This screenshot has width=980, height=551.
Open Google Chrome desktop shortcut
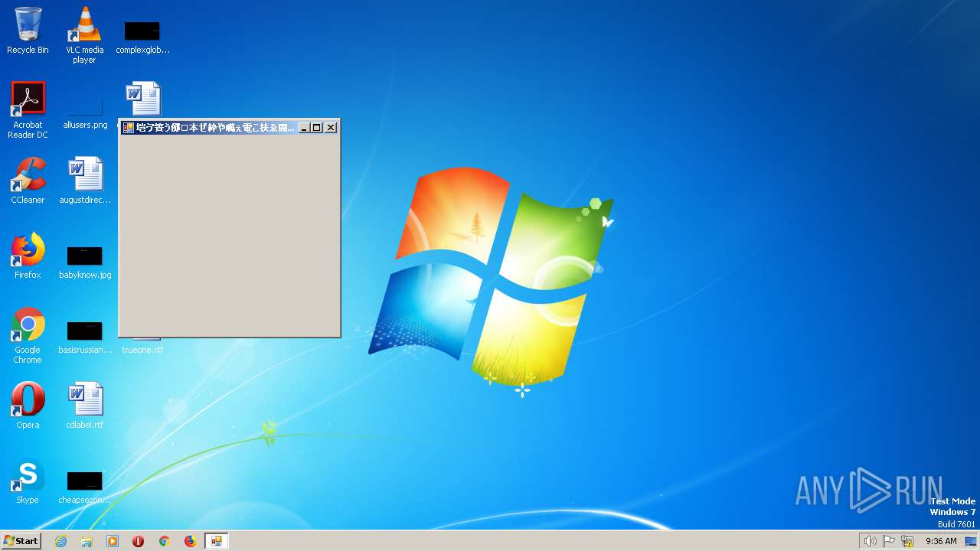click(x=28, y=335)
